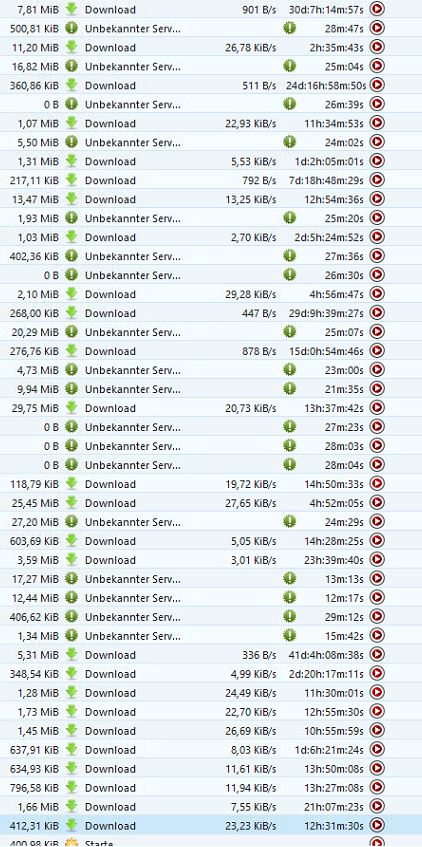Click the warning icon beside 406,62 KiB

tap(71, 616)
